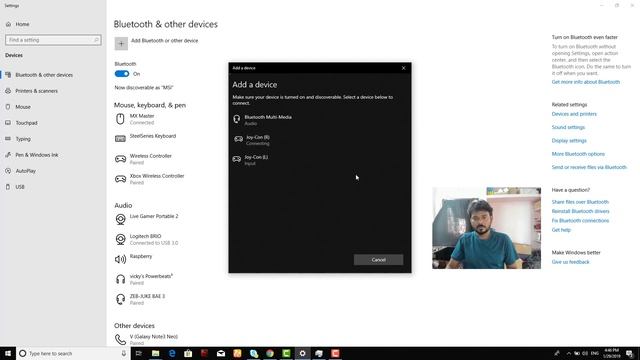This screenshot has width=640, height=360.
Task: Open Sound settings link
Action: (568, 127)
